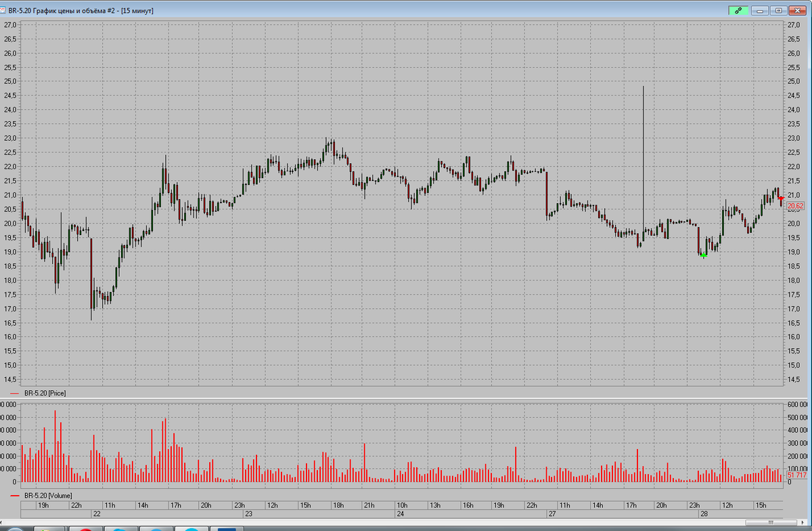Click the tall spike candle reaching 25,0
The image size is (812, 531).
(643, 163)
